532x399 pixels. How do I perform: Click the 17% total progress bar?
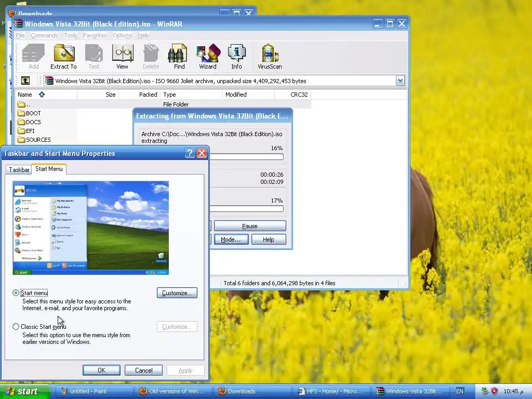point(246,209)
